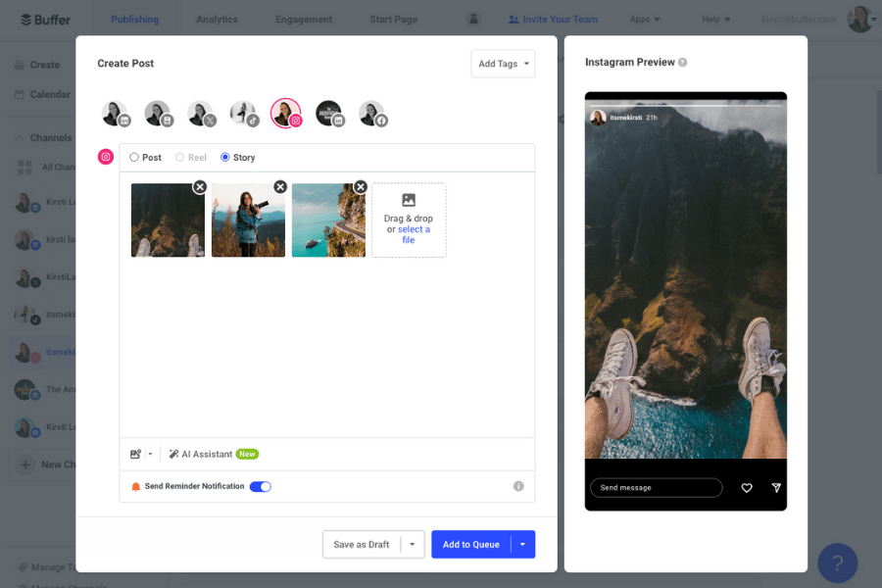Open the floating help button

pyautogui.click(x=837, y=563)
